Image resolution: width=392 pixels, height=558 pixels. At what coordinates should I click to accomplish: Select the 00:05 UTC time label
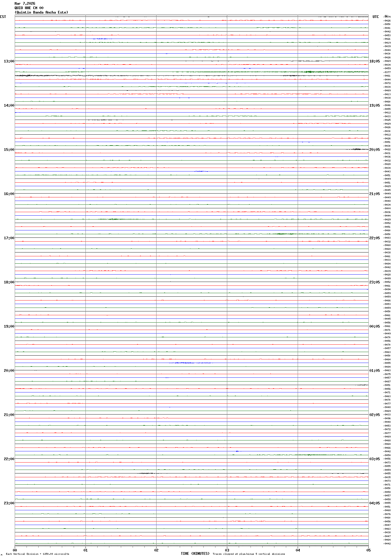[x=375, y=326]
